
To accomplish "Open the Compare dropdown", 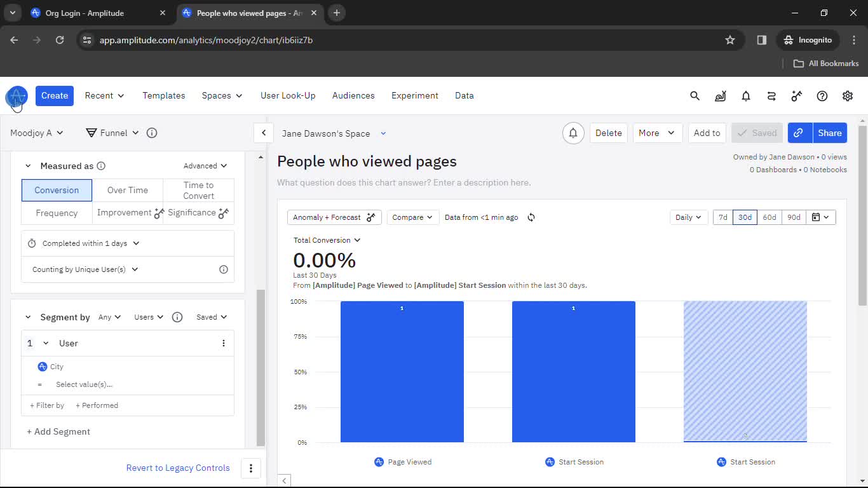I will click(412, 217).
